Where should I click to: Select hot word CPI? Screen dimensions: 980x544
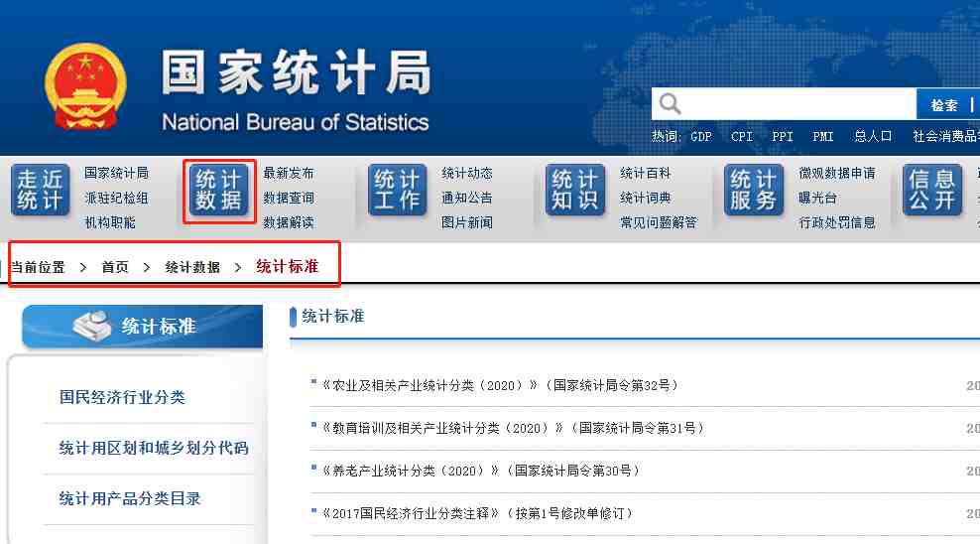pos(742,136)
